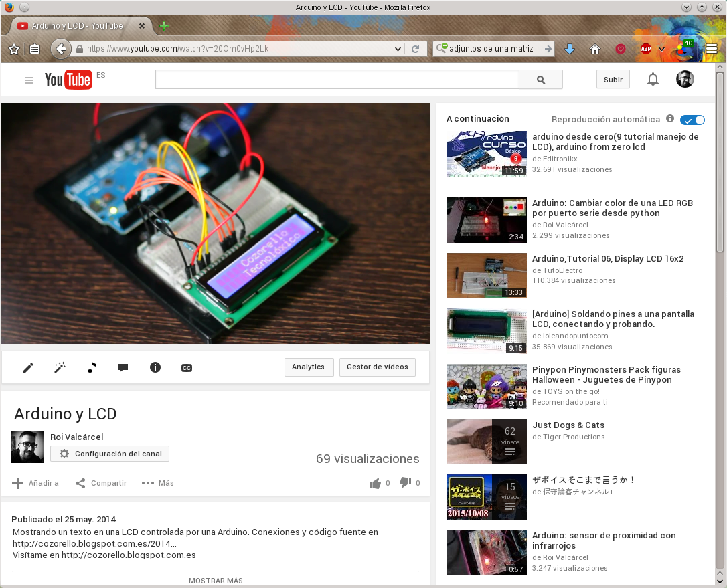
Task: Close the Arduino y LCD tab
Action: pos(142,26)
